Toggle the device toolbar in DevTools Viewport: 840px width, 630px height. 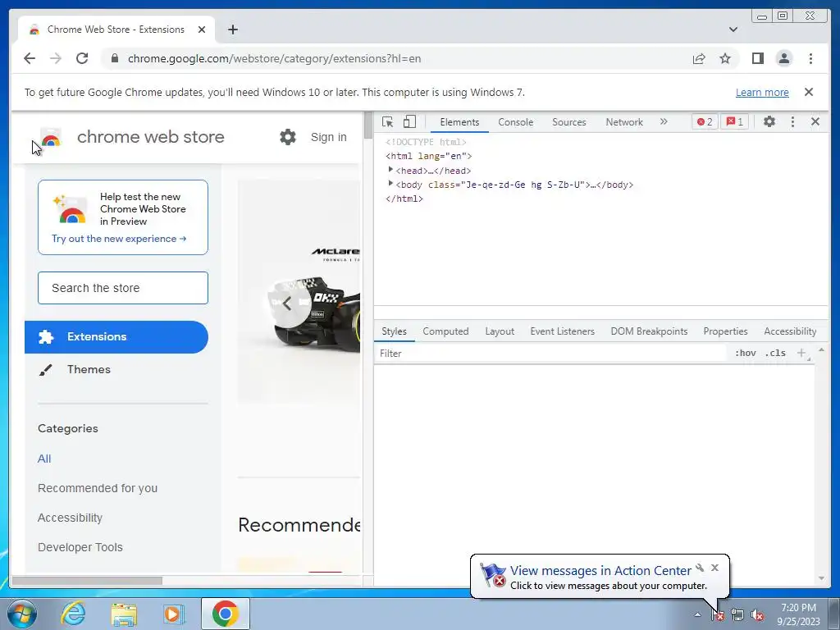(409, 121)
